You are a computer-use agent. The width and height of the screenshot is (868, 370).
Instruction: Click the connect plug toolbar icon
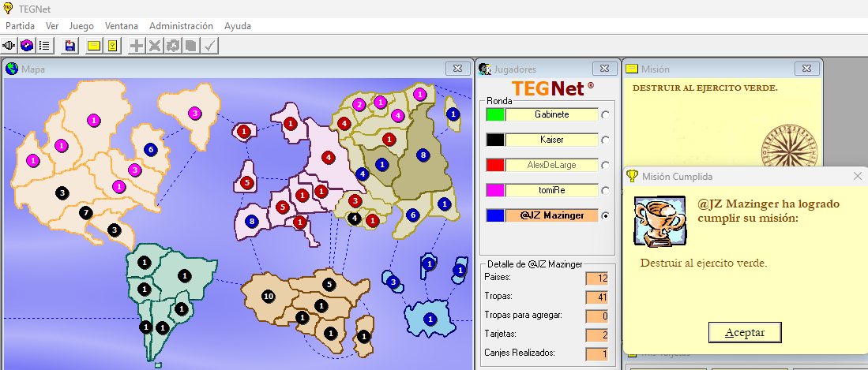pos(9,45)
